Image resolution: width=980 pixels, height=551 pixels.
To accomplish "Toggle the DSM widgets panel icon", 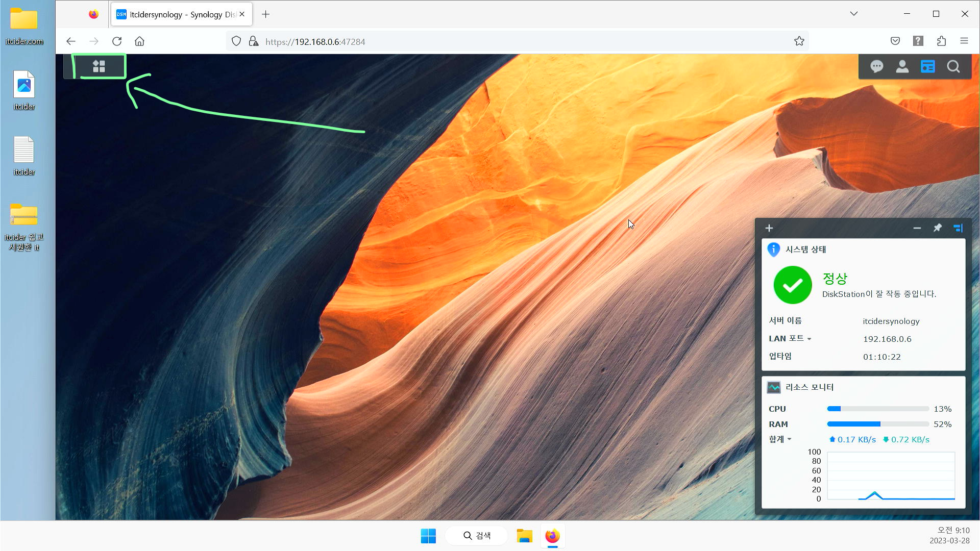I will pyautogui.click(x=927, y=67).
